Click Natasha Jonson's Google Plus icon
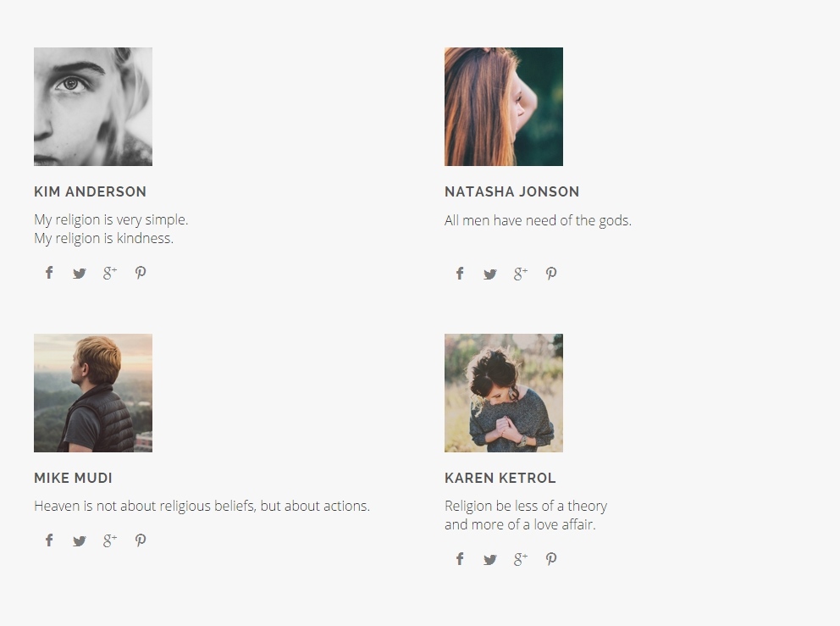The image size is (840, 626). click(521, 274)
